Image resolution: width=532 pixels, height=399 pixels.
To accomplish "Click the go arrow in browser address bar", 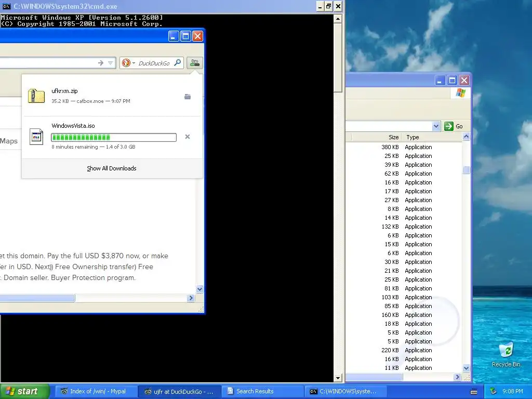I will (x=100, y=63).
